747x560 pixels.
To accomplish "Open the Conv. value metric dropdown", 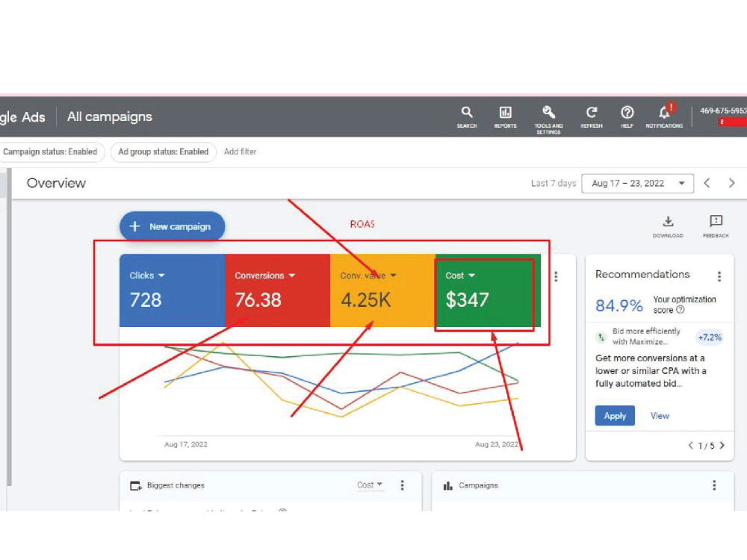I will 368,276.
